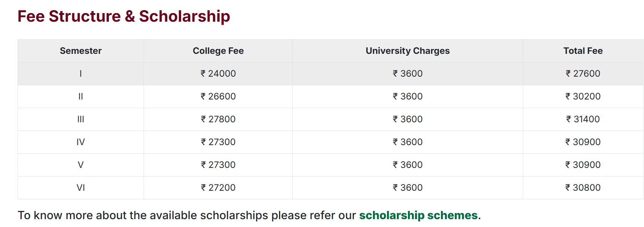The width and height of the screenshot is (644, 227).
Task: Click the ₹ 26600 college fee cell
Action: (218, 96)
